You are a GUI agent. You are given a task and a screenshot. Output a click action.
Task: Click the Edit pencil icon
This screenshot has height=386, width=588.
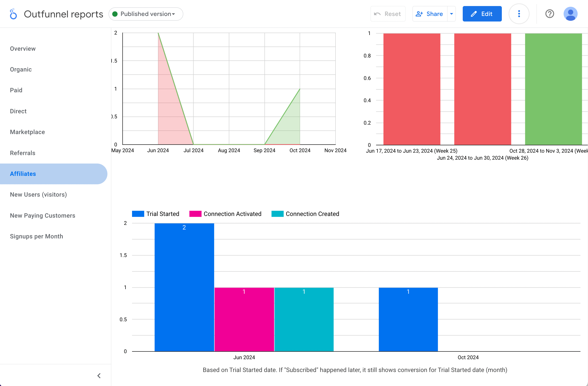tap(474, 14)
